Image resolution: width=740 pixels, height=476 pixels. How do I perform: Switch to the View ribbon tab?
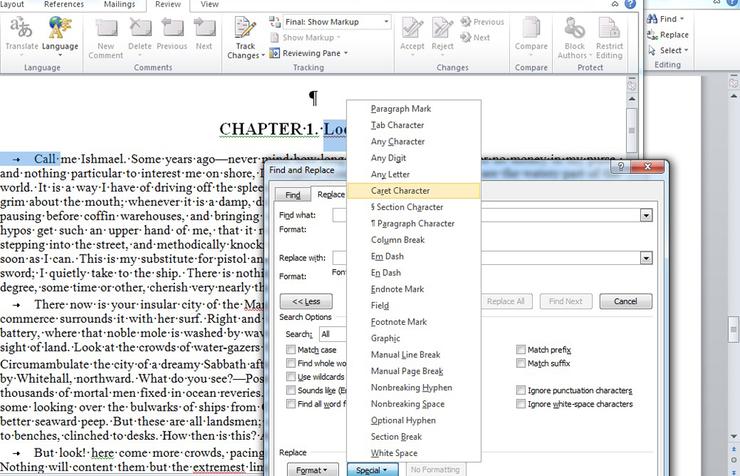pyautogui.click(x=209, y=4)
